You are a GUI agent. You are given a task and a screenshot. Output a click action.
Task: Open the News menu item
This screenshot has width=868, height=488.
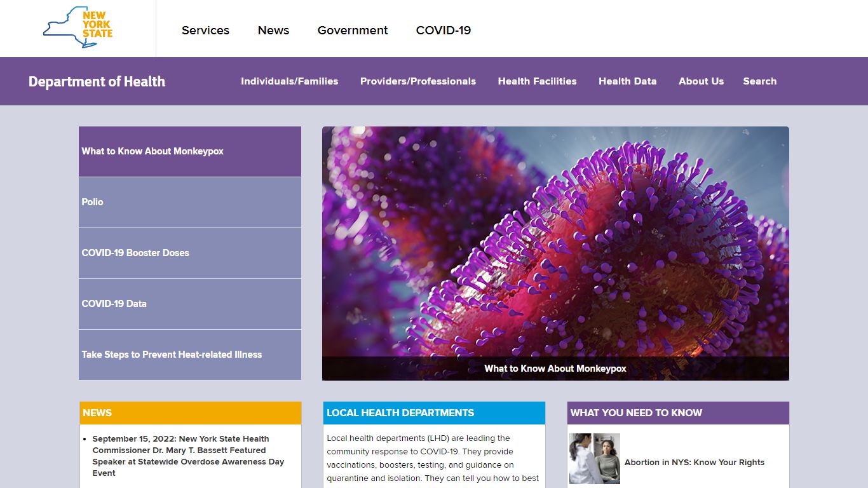(x=273, y=30)
